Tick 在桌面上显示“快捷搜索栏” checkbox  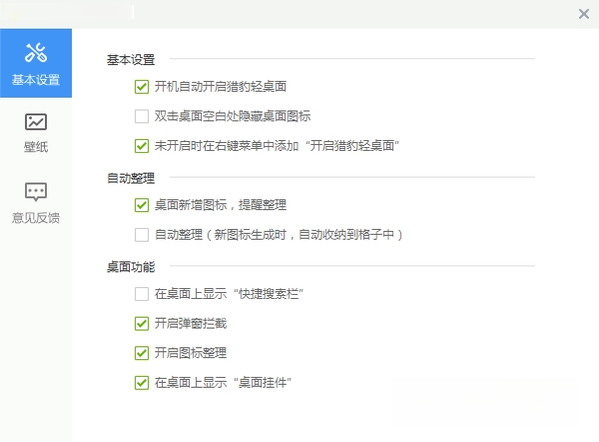[142, 294]
